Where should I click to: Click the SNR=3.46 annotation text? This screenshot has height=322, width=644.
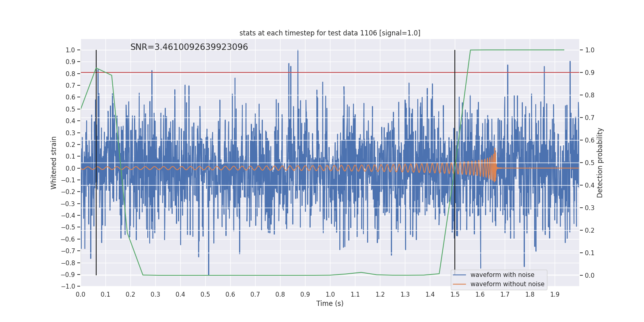coord(189,47)
